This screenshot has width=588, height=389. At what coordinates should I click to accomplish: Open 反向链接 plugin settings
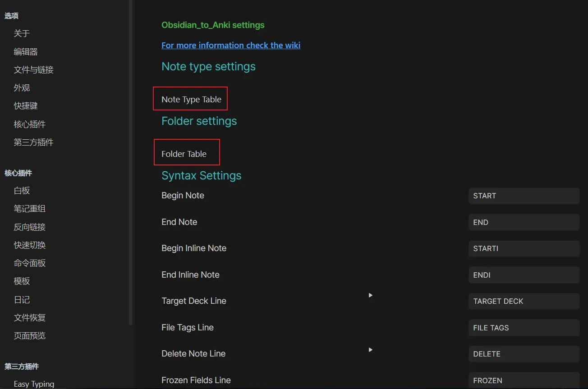pyautogui.click(x=30, y=227)
